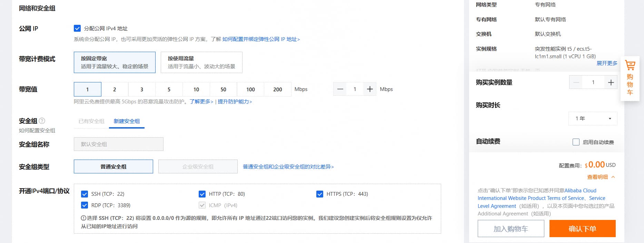This screenshot has height=243, width=644.
Task: Select bandwidth value 100 Mbps
Action: [x=250, y=89]
